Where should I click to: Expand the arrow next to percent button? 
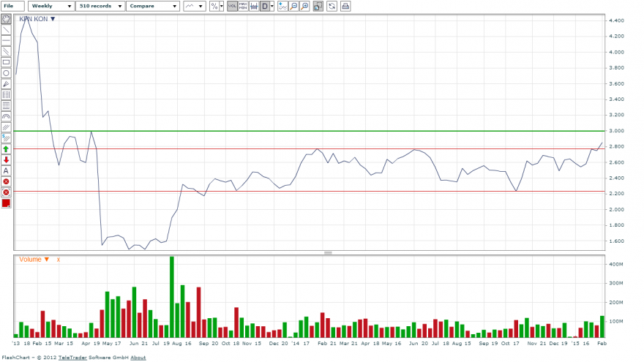pyautogui.click(x=222, y=6)
